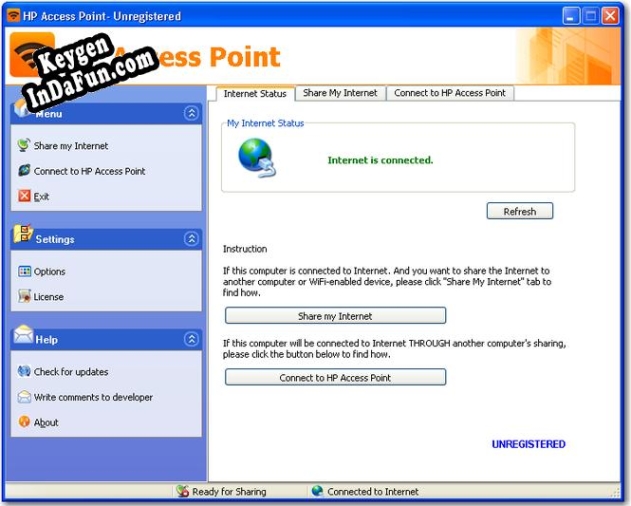Click the Settings panel header title

click(55, 239)
